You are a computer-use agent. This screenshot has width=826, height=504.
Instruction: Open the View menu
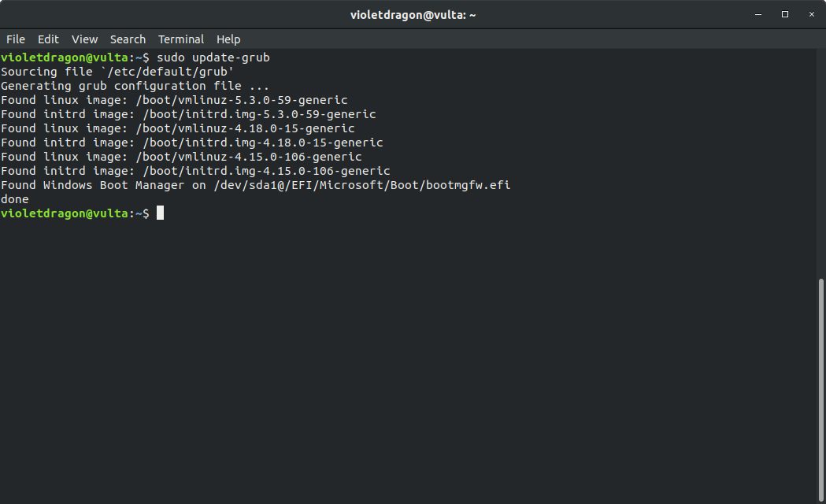(84, 39)
